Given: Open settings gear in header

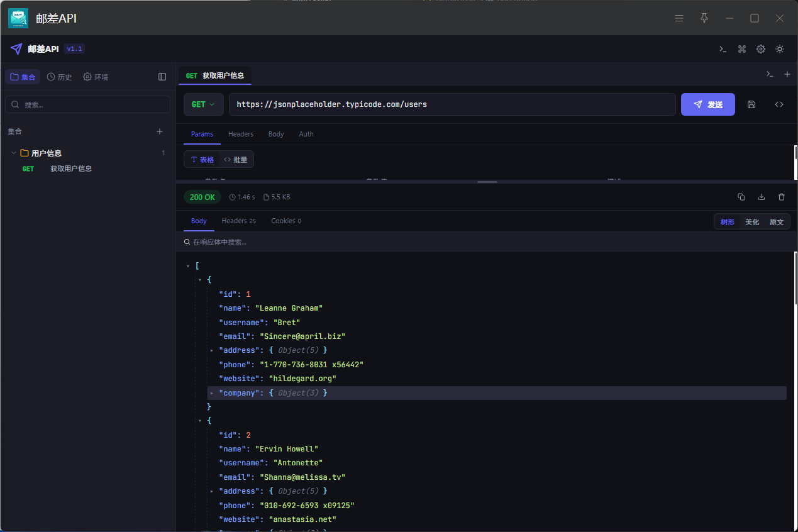Looking at the screenshot, I should click(761, 49).
